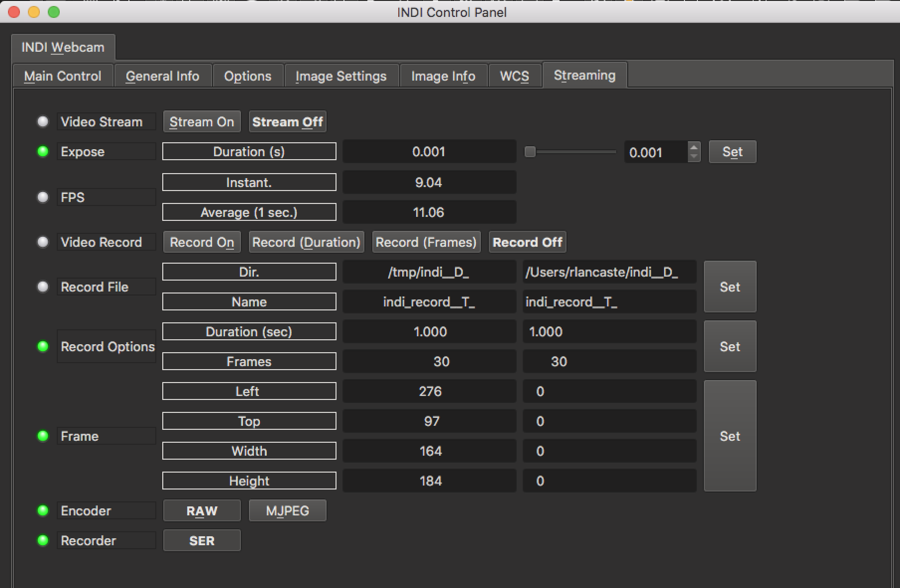Screen dimensions: 900x588
Task: Click the Record Off button
Action: (527, 242)
